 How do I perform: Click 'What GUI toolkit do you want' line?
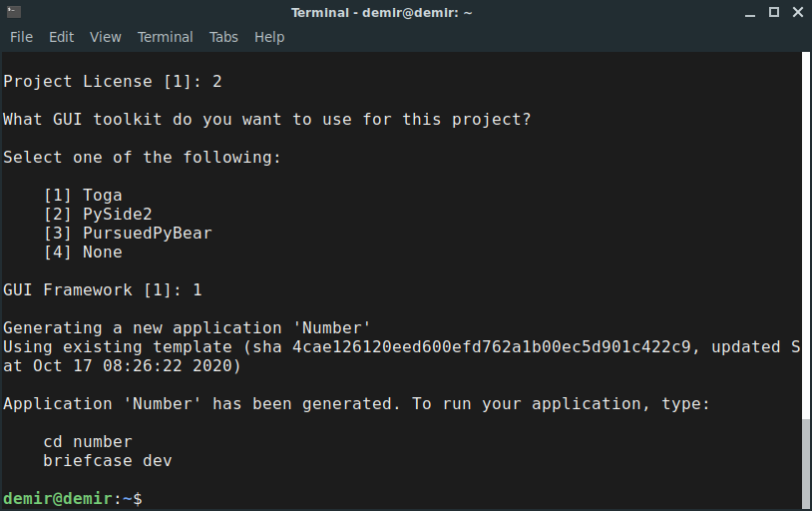(266, 120)
